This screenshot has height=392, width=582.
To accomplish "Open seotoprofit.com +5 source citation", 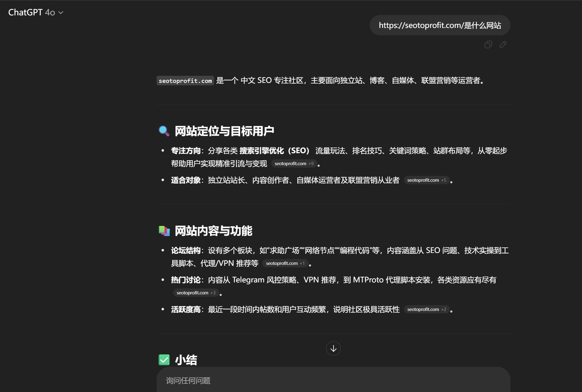I will tap(427, 180).
